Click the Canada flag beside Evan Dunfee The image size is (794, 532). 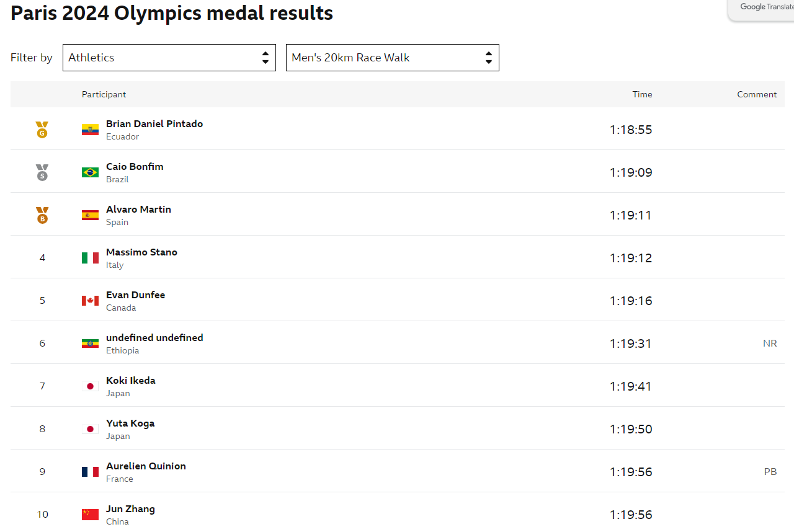(89, 301)
